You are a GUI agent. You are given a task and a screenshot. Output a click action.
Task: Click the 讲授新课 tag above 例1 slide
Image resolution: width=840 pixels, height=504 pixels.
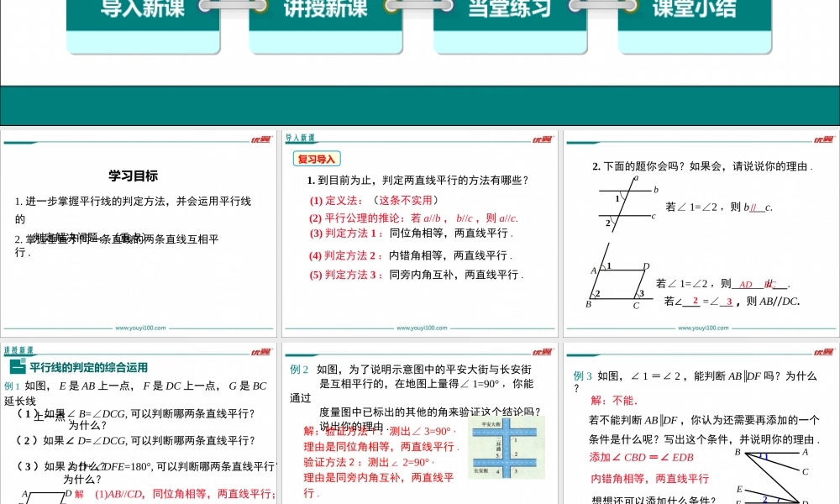coord(18,351)
